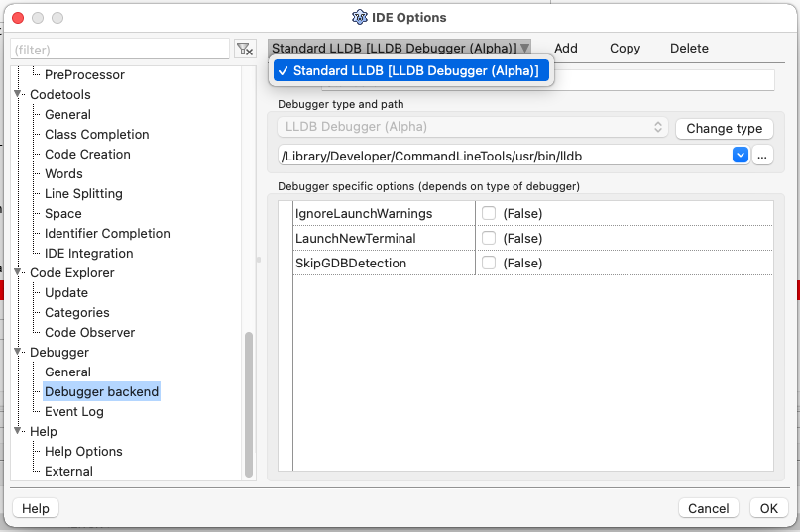Click the IDE Options title bar icon
The width and height of the screenshot is (800, 532).
tap(360, 17)
